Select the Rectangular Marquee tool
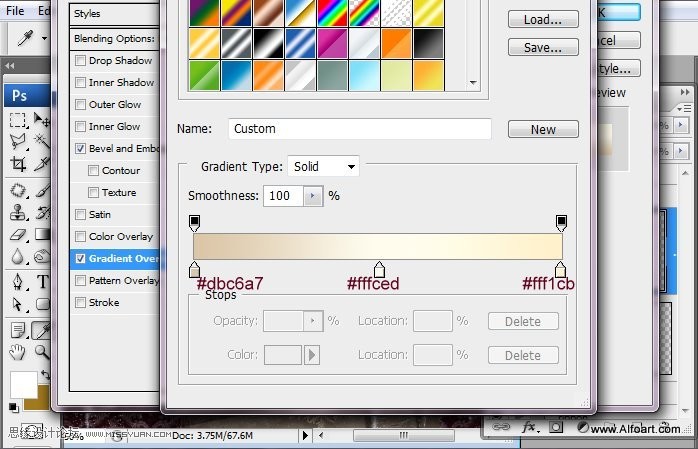The width and height of the screenshot is (698, 449). pyautogui.click(x=18, y=120)
